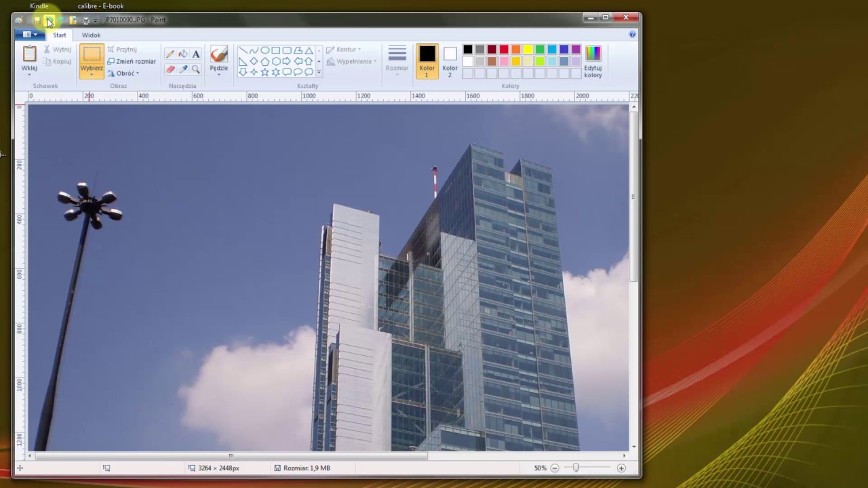Choose the Six-point star shape

276,72
